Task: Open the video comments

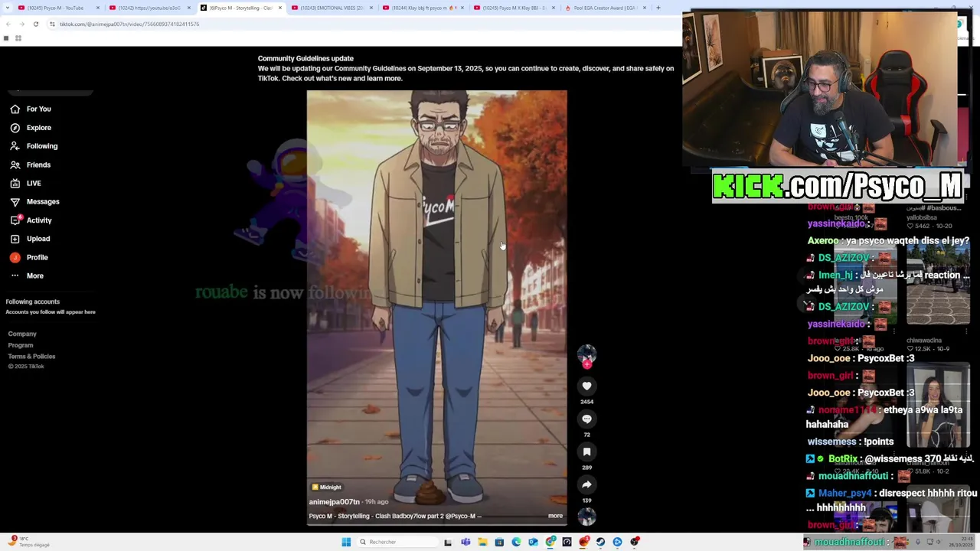Action: click(586, 419)
